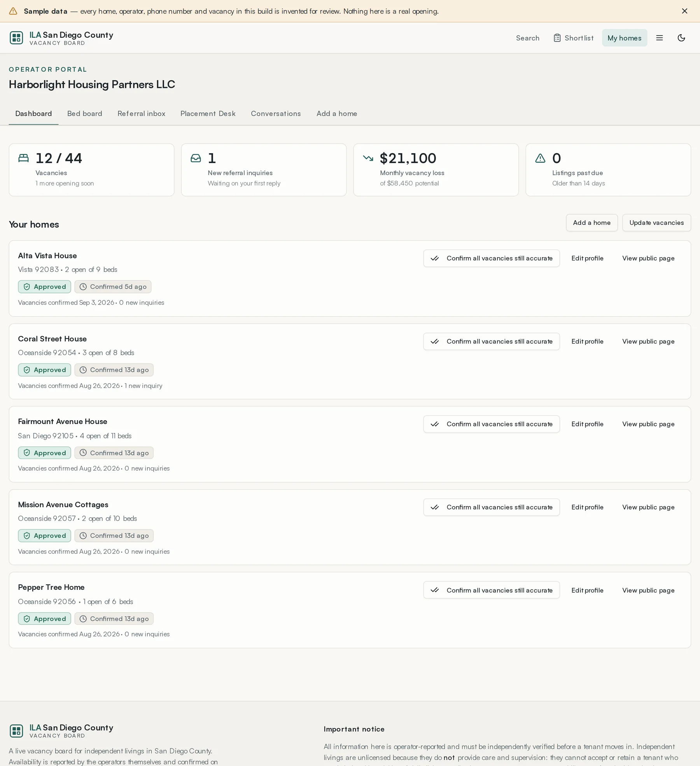Edit profile of Fairmount Avenue House
The height and width of the screenshot is (766, 700).
587,424
